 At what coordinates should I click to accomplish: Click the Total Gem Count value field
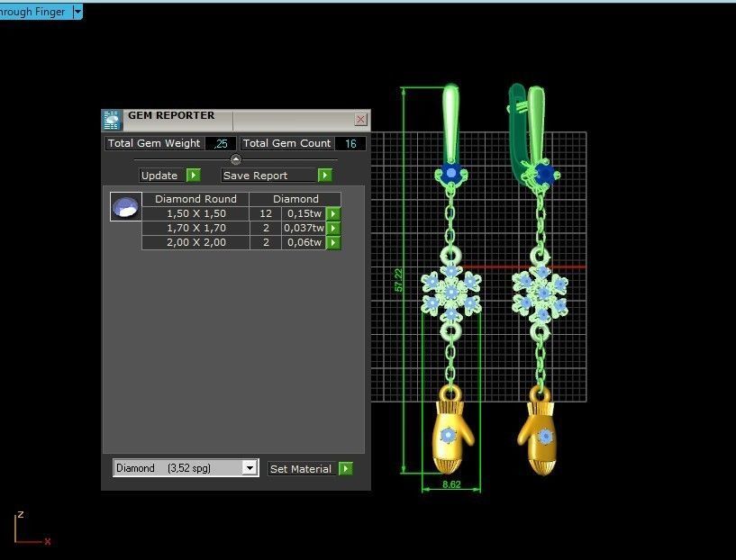pyautogui.click(x=350, y=143)
